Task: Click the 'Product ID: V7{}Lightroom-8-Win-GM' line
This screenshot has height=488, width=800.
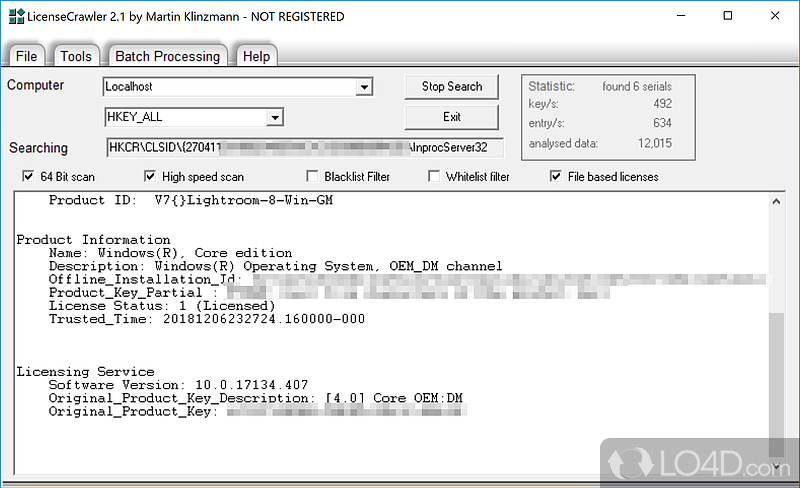Action: click(x=190, y=200)
